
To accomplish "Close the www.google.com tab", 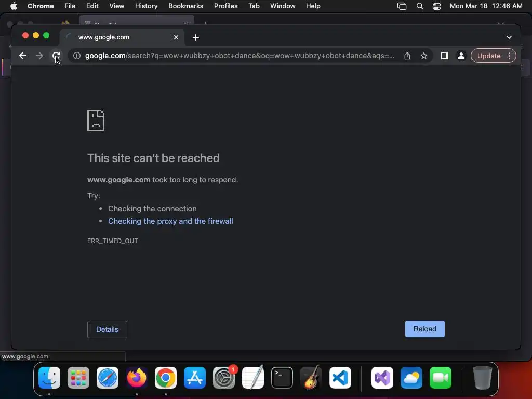I will (x=176, y=37).
